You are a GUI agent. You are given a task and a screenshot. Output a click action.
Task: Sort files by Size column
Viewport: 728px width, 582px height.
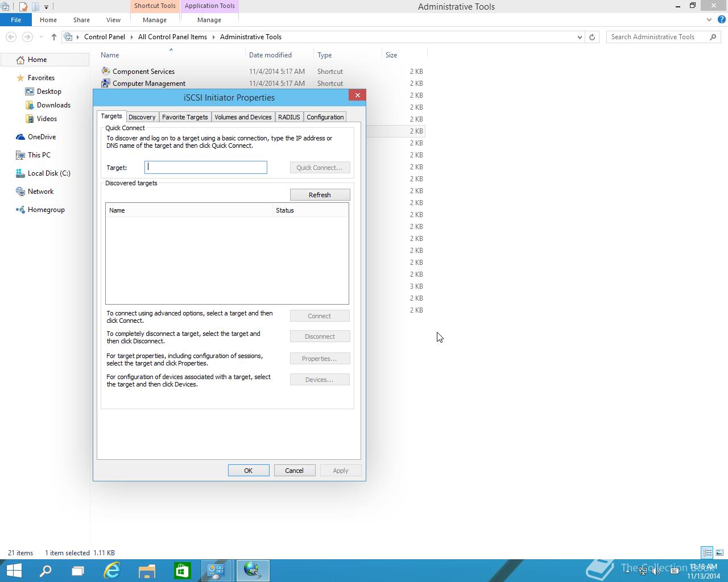[404, 55]
